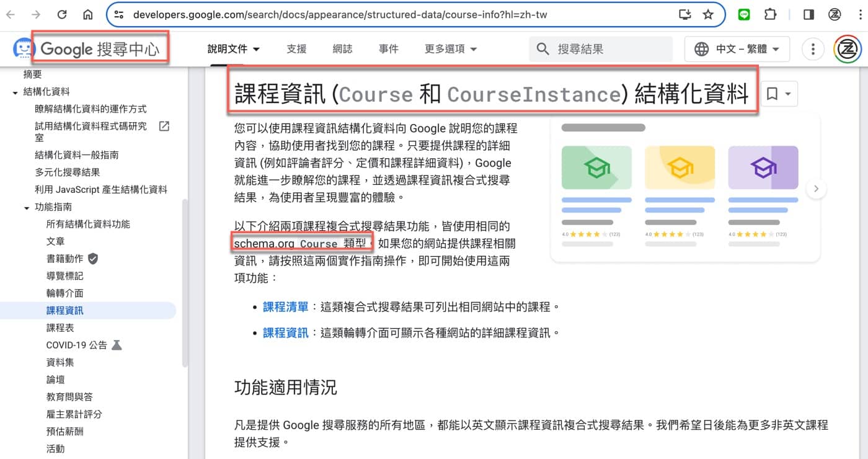
Task: Select COVID-19 公告 in the sidebar
Action: (x=77, y=345)
